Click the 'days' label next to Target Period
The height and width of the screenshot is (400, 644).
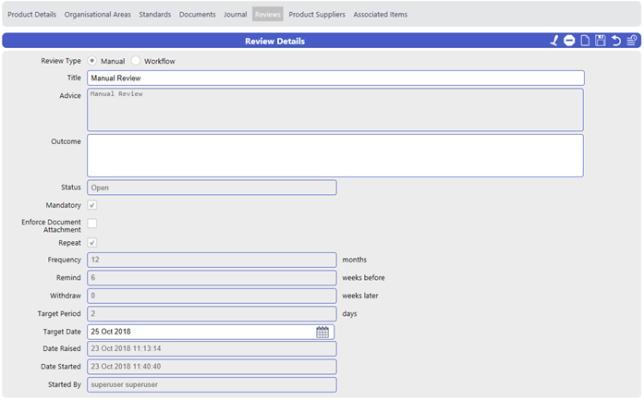[x=350, y=314]
